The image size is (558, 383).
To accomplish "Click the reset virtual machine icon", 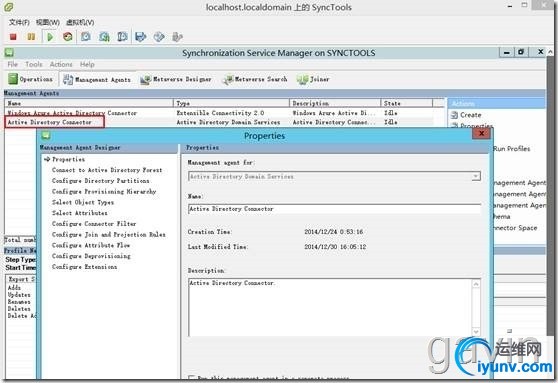I will pos(68,37).
